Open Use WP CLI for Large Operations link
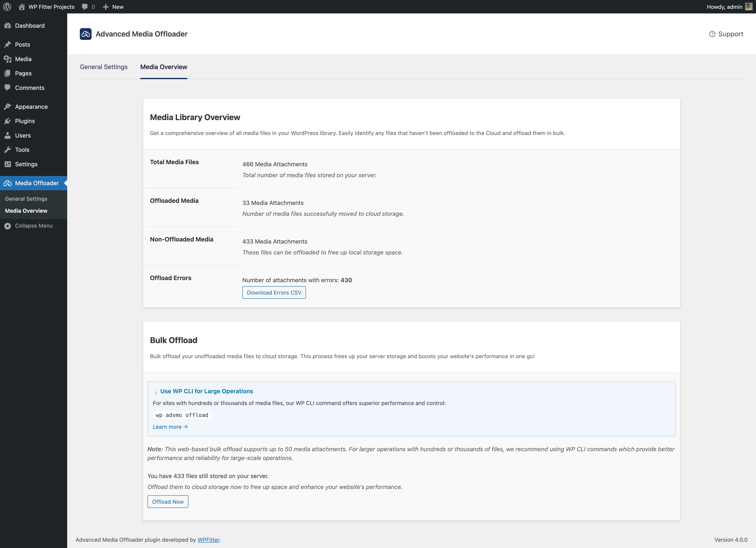This screenshot has width=756, height=548. 206,391
